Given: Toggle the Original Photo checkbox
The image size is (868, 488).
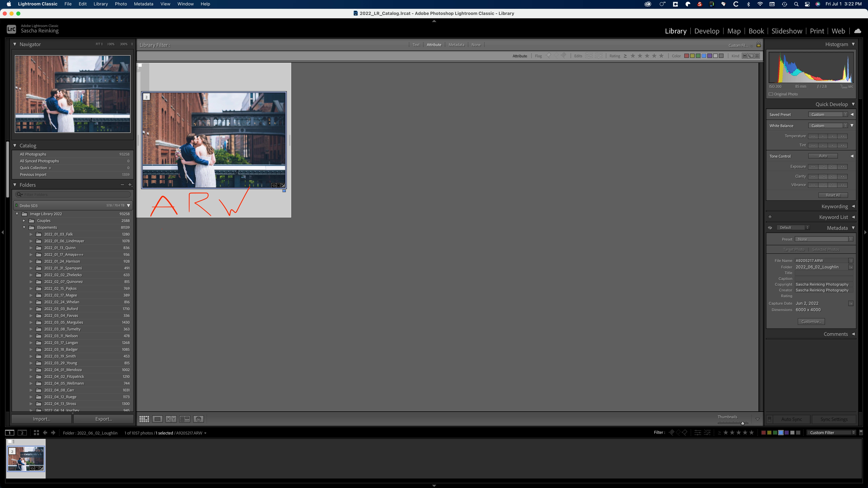Looking at the screenshot, I should click(x=771, y=94).
